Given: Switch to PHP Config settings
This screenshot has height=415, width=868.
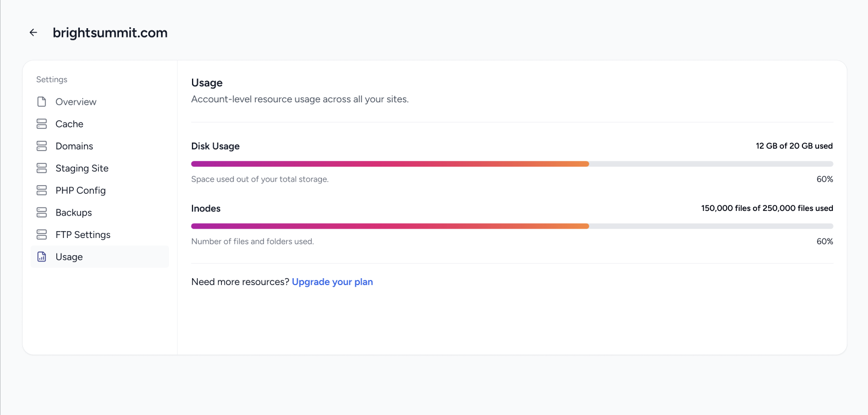Looking at the screenshot, I should (x=80, y=190).
